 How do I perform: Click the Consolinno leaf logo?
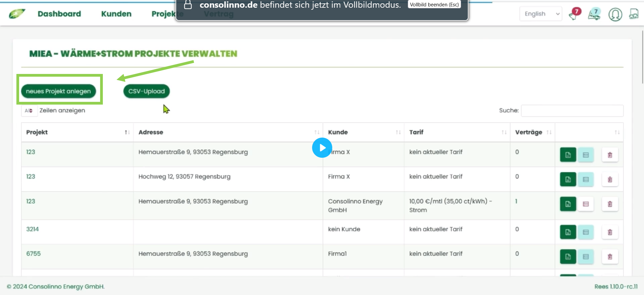17,14
